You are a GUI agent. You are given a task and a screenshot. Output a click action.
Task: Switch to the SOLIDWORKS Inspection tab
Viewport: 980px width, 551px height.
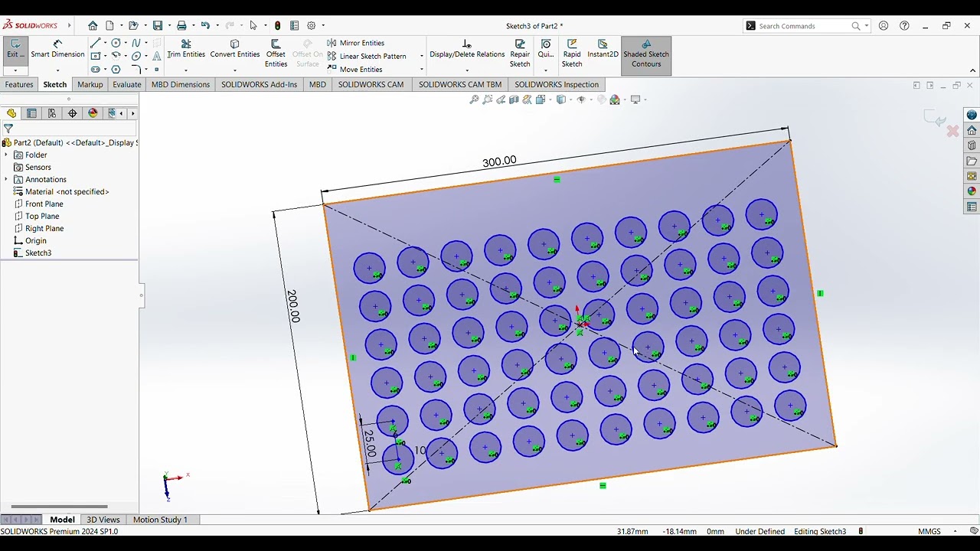[x=557, y=84]
